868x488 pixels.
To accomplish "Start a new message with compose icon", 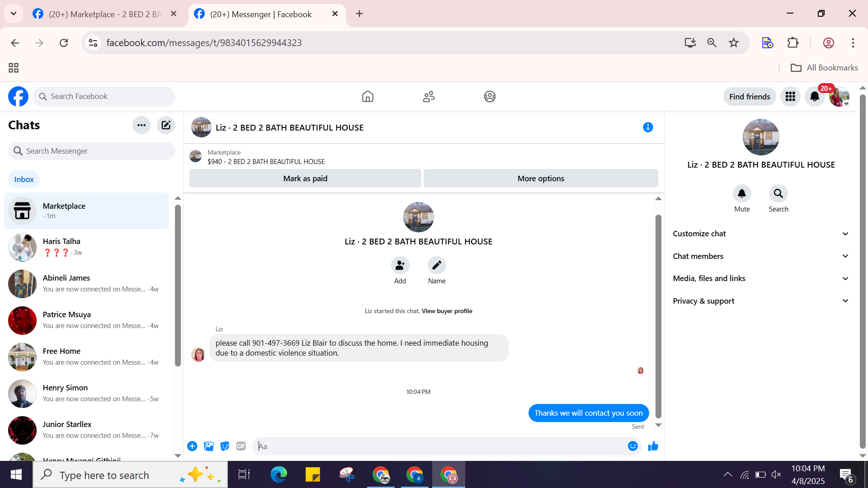I will point(166,125).
